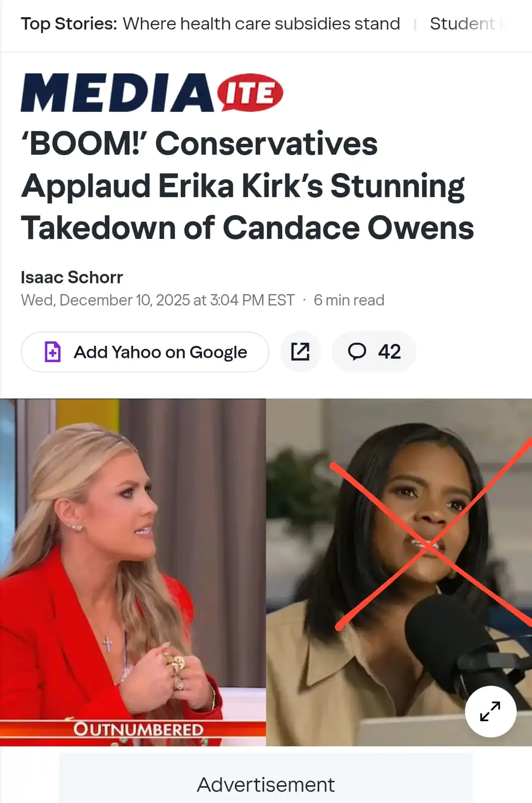Tap the article headline about Erika Kirk
Screen dimensions: 532x803
(247, 186)
